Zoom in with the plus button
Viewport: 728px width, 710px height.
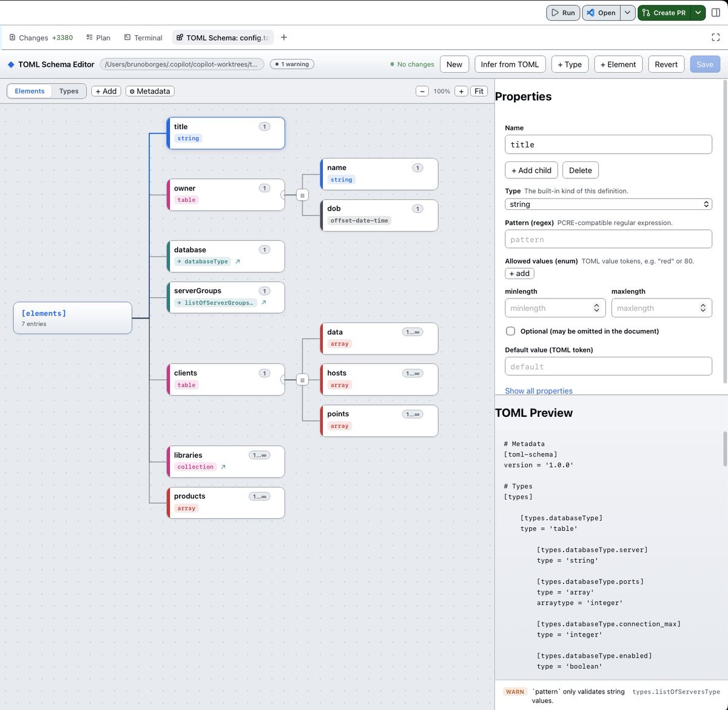tap(461, 91)
